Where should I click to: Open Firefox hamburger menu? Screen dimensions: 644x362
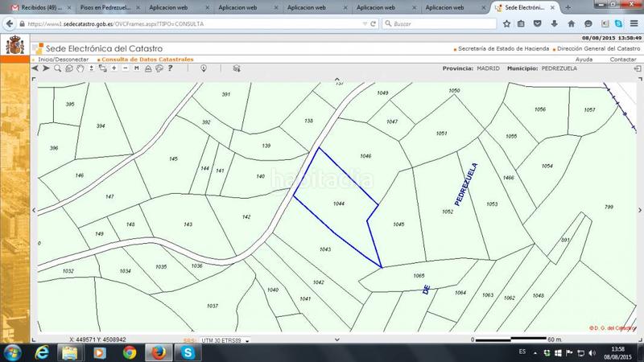[x=634, y=24]
